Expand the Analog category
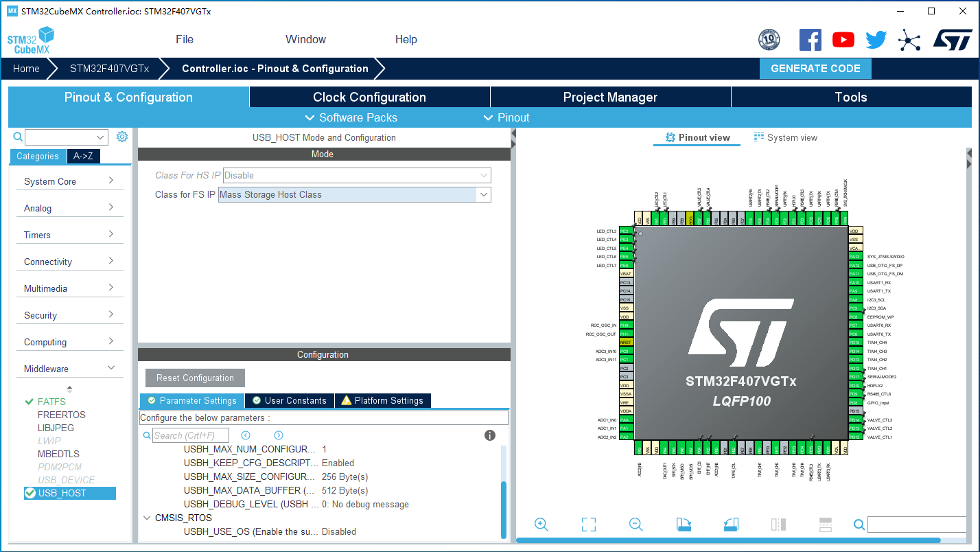Viewport: 980px width, 552px height. pyautogui.click(x=69, y=208)
